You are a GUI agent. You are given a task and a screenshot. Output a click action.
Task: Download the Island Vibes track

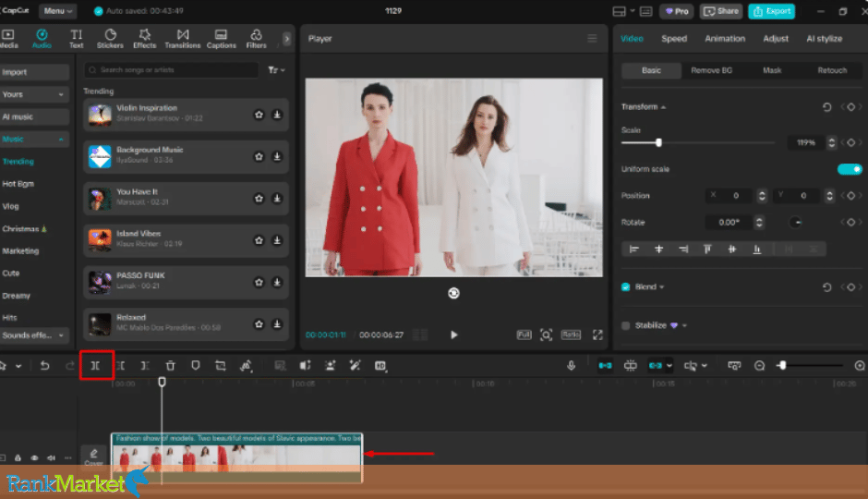click(x=277, y=240)
